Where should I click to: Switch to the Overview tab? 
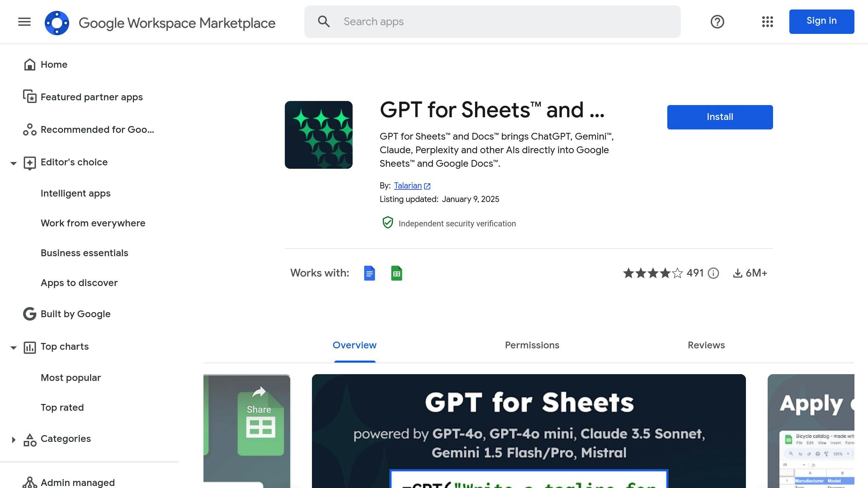[354, 345]
